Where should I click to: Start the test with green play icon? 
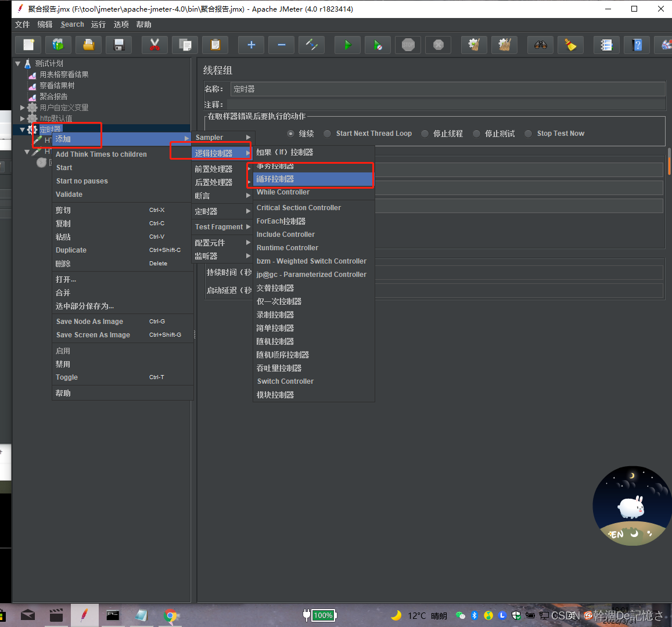(347, 45)
